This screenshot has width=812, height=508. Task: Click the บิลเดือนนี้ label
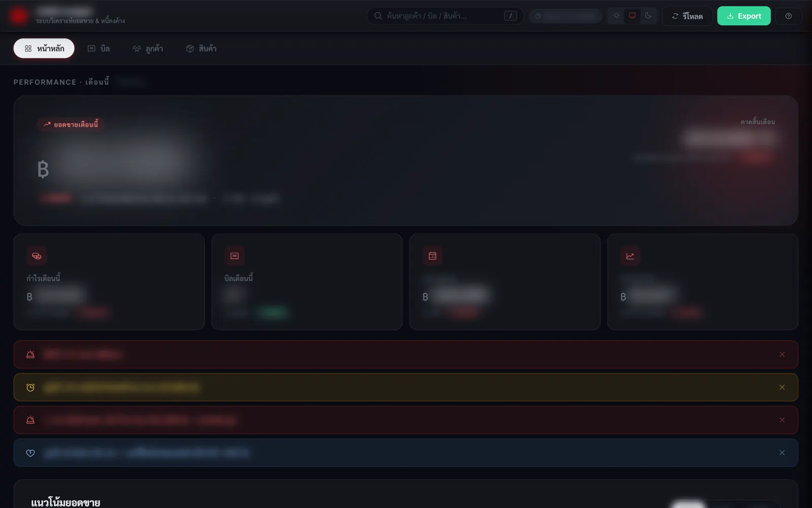pos(239,278)
